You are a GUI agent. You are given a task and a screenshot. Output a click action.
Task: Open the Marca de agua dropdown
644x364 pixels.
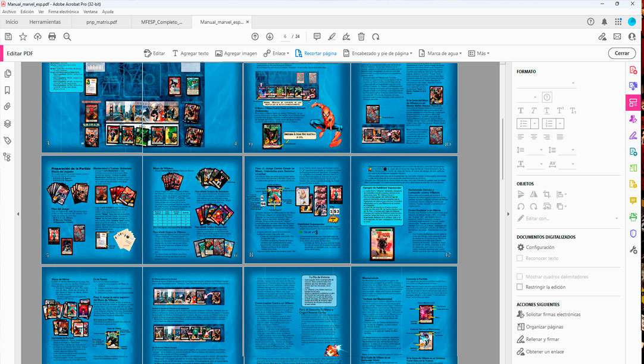[x=440, y=53]
